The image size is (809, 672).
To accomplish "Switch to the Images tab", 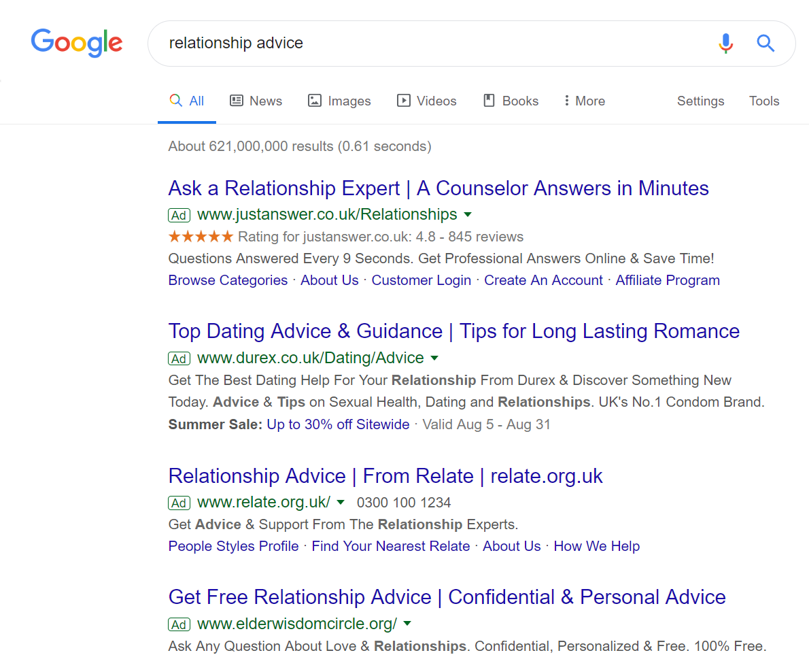I will pos(339,101).
